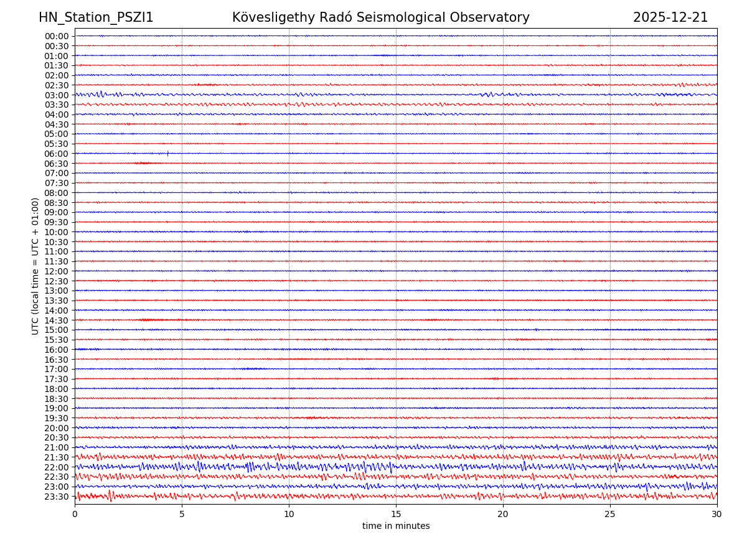Select the 14:30 time row label
The image size is (747, 560).
point(57,320)
